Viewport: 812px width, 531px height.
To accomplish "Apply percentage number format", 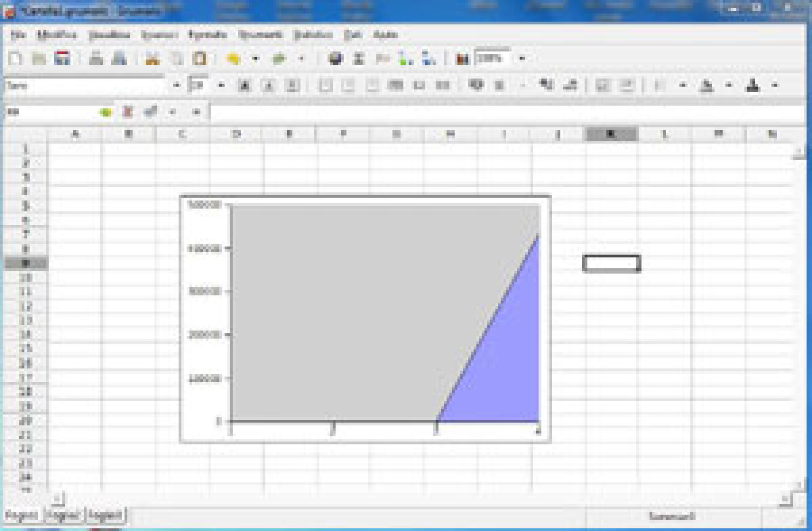I will 500,85.
